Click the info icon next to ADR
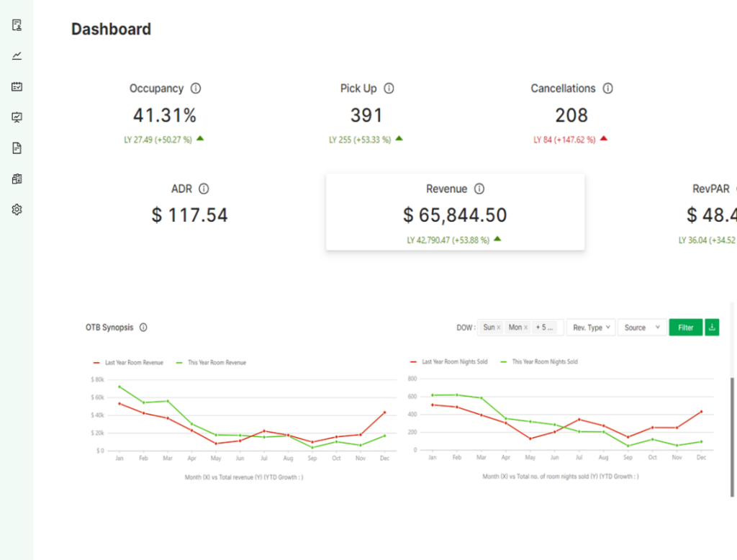Image resolution: width=737 pixels, height=560 pixels. pyautogui.click(x=204, y=189)
